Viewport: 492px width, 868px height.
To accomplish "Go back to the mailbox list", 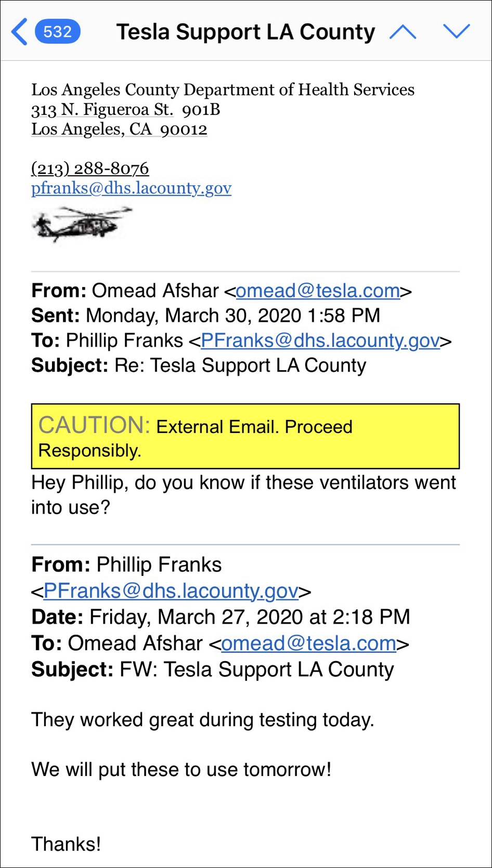I will click(x=19, y=32).
